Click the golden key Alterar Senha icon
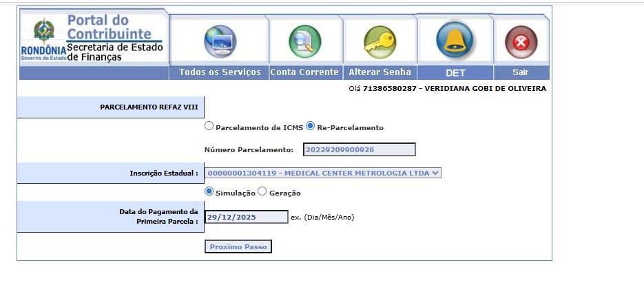Image resolution: width=644 pixels, height=285 pixels. click(380, 41)
